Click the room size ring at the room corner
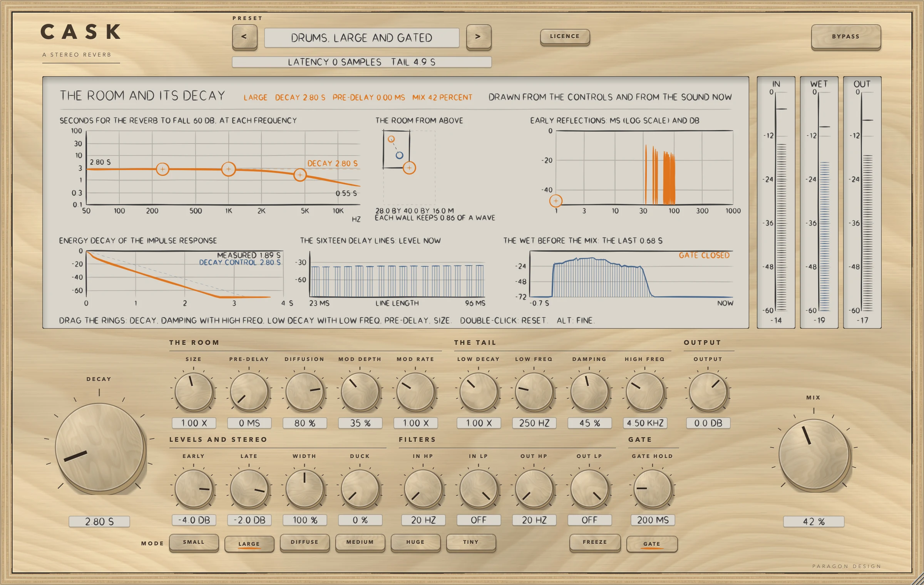This screenshot has height=585, width=924. click(x=409, y=168)
